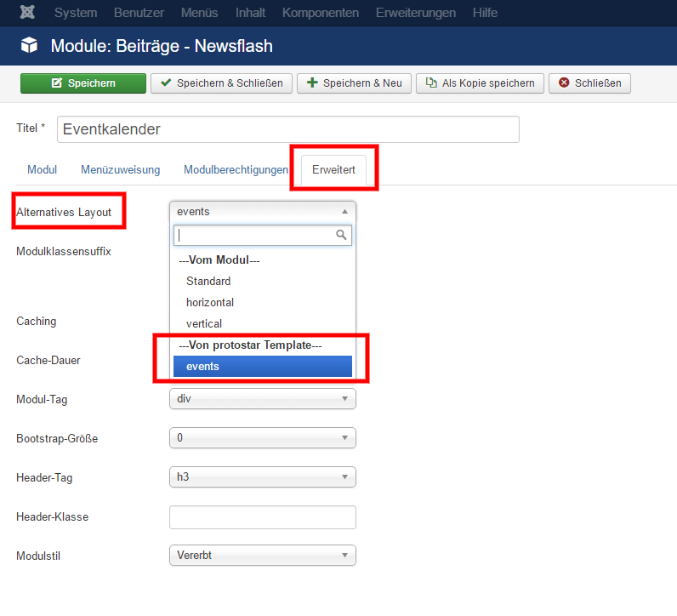The height and width of the screenshot is (616, 677).
Task: Click the Speichern & Neu button
Action: 354,83
